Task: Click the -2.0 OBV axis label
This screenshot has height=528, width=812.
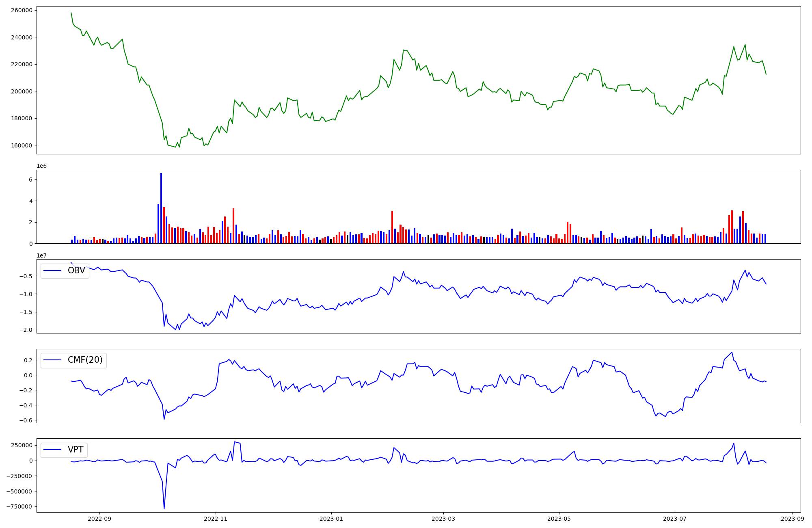Action: tap(27, 330)
